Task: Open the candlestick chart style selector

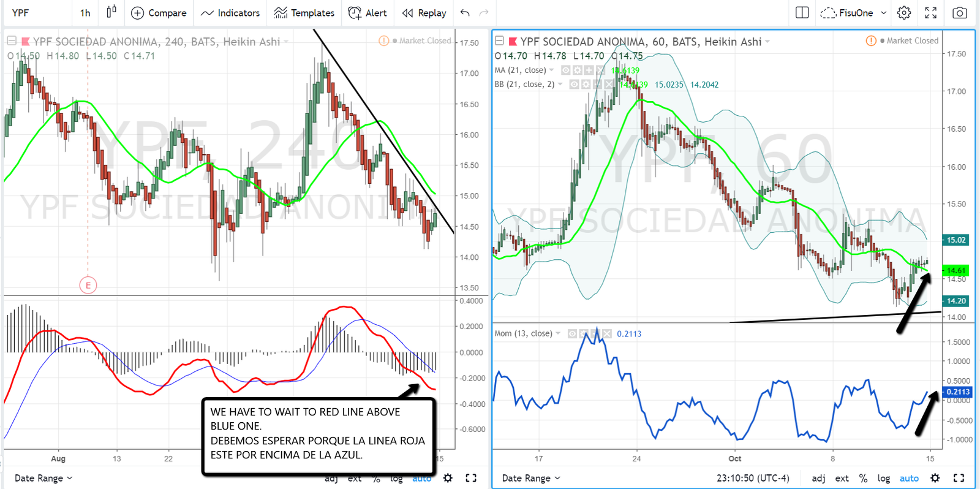Action: (x=111, y=12)
